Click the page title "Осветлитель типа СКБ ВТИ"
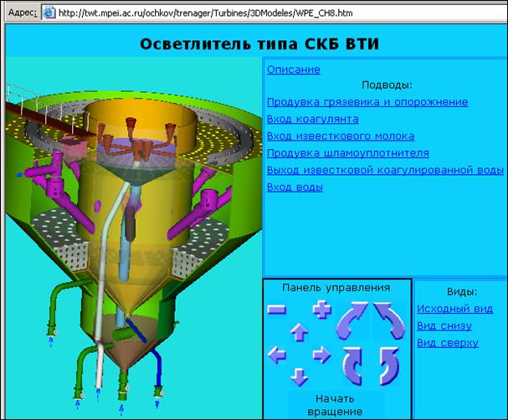This screenshot has height=420, width=508. pyautogui.click(x=259, y=44)
